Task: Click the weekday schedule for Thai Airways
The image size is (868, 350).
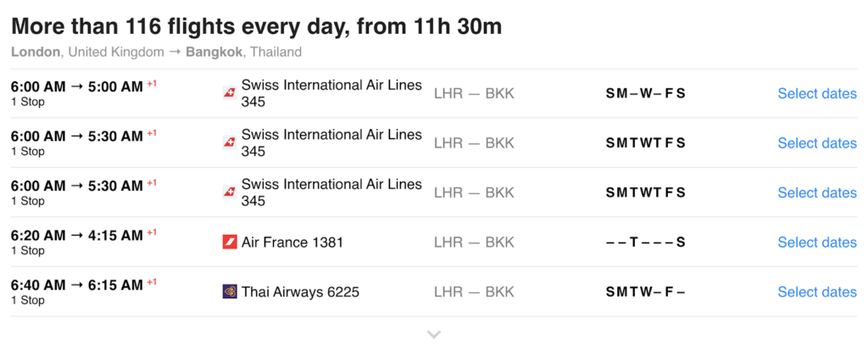Action: point(645,292)
